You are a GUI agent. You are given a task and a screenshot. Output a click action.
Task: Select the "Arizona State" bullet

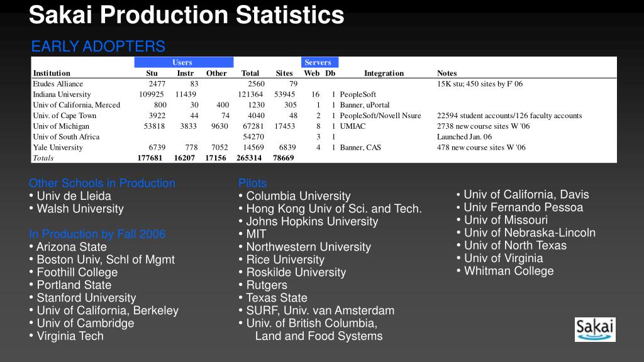point(68,247)
